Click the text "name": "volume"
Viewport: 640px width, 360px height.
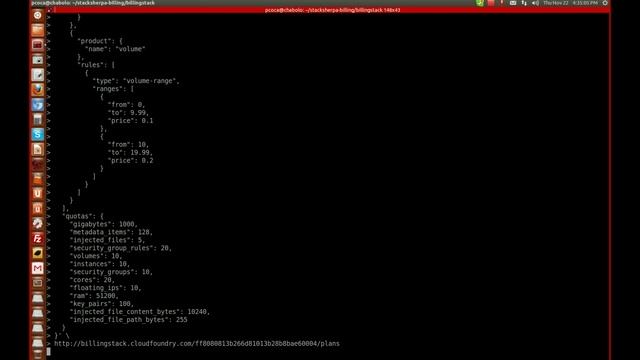coord(115,49)
